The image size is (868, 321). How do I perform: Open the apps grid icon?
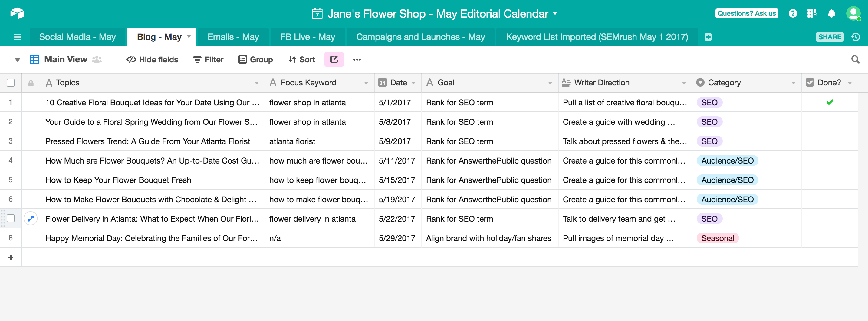tap(812, 14)
